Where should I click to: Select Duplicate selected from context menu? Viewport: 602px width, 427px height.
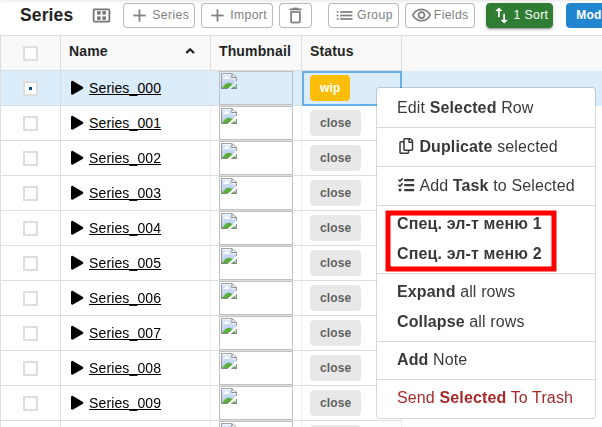[x=477, y=146]
